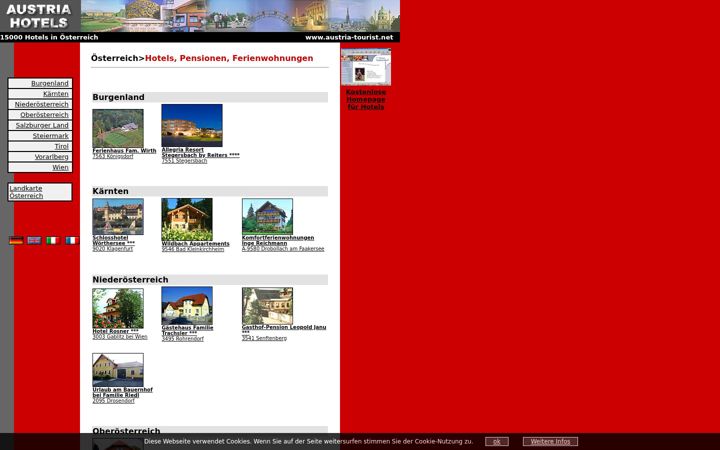Click the header banner photo collage

click(x=240, y=16)
